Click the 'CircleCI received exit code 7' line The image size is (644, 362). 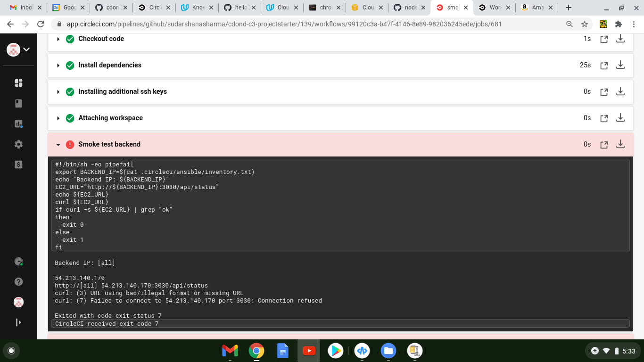pos(340,323)
